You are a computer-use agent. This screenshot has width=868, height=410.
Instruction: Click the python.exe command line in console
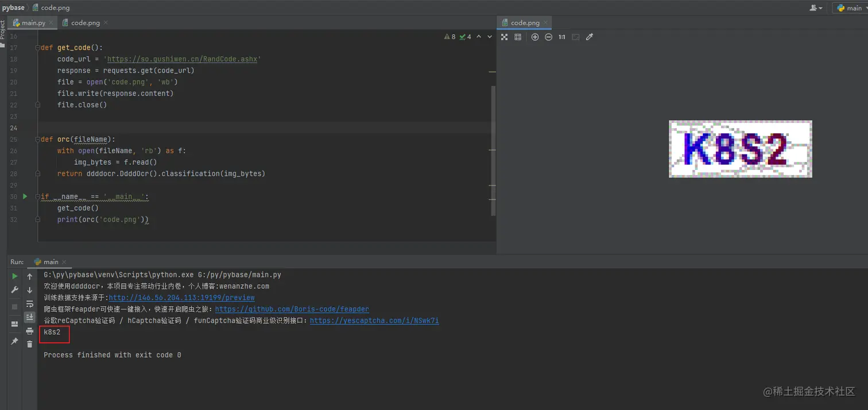162,275
